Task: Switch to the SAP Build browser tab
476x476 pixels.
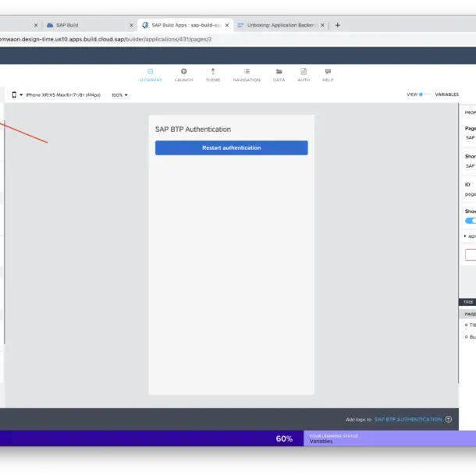Action: [x=88, y=25]
